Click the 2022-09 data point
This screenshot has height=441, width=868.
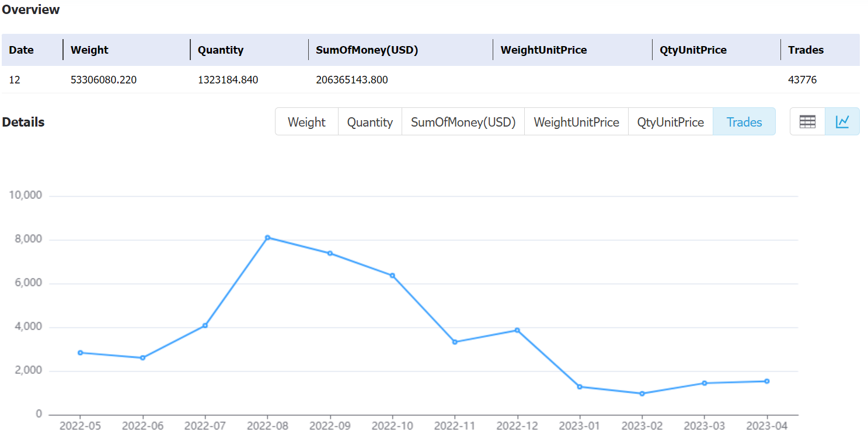(x=330, y=253)
